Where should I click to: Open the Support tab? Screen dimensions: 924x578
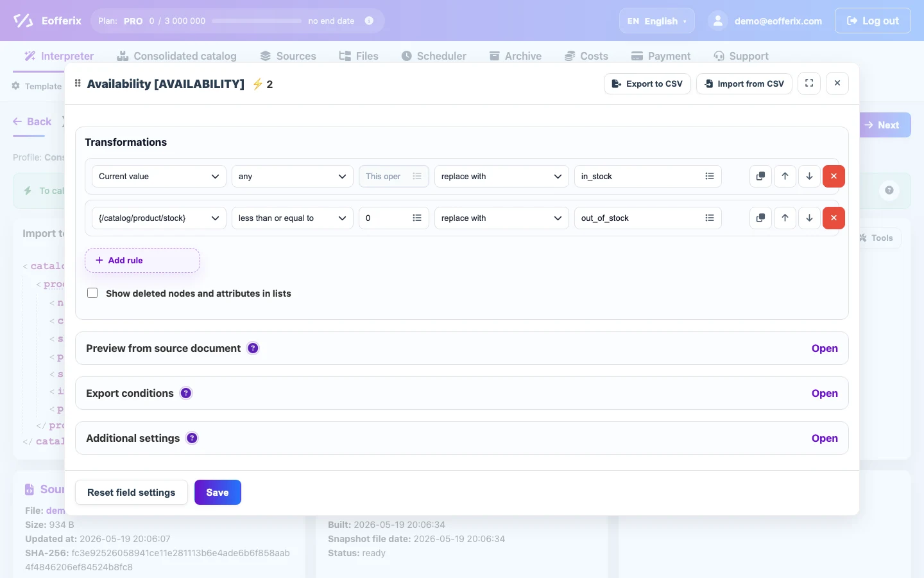pyautogui.click(x=741, y=56)
